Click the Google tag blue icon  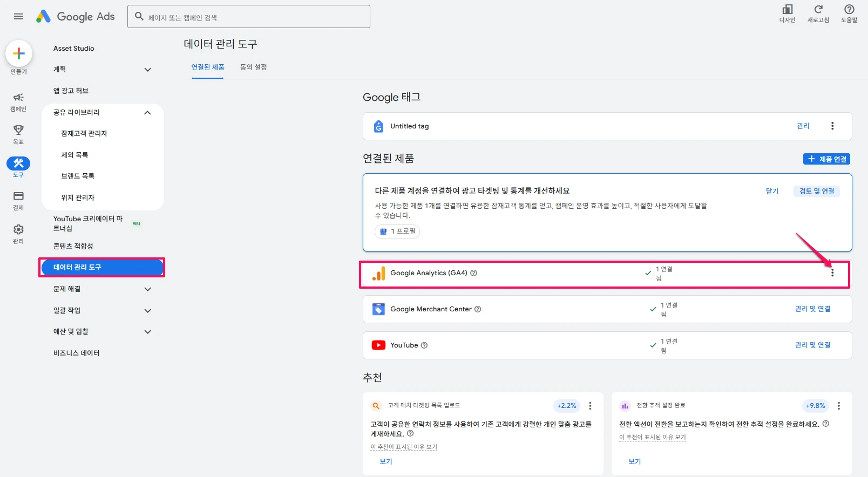(x=379, y=126)
